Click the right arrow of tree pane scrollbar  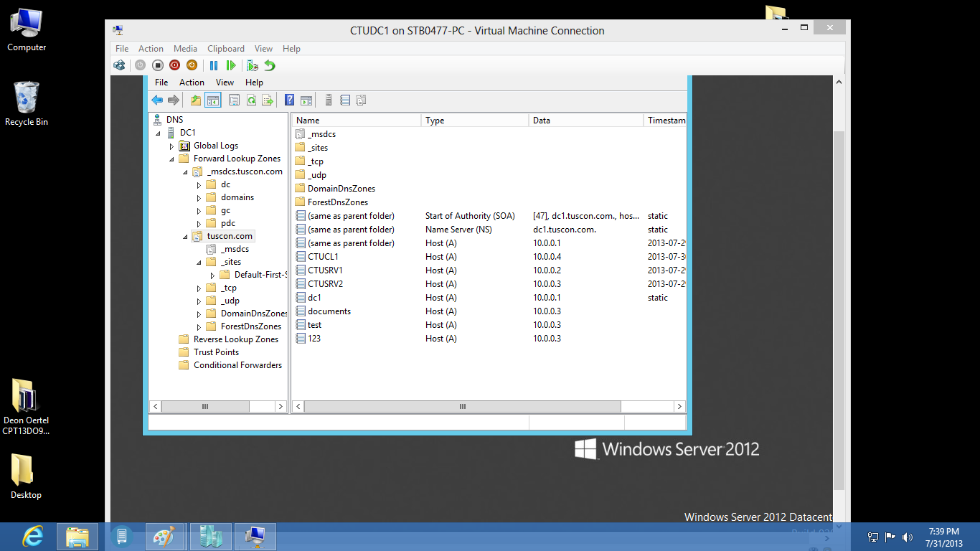point(281,406)
